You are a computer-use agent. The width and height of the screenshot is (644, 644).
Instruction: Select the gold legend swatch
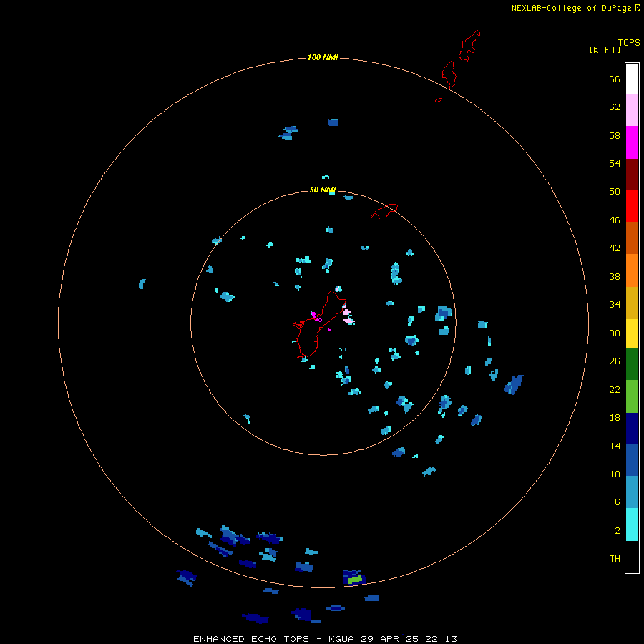pyautogui.click(x=632, y=303)
